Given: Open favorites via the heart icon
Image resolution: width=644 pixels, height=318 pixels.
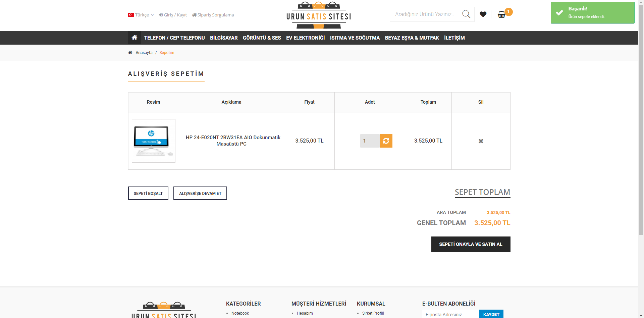Looking at the screenshot, I should [483, 14].
